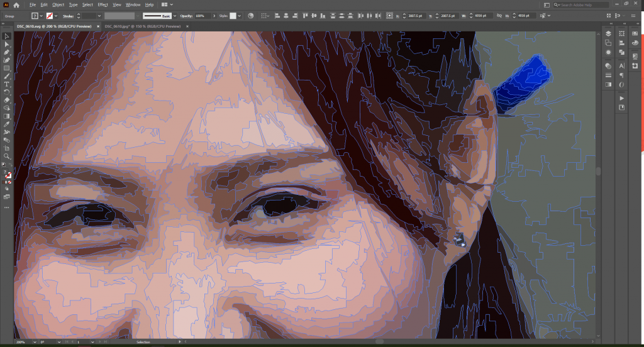The width and height of the screenshot is (644, 347).
Task: Click the Style swatch box
Action: coord(233,16)
